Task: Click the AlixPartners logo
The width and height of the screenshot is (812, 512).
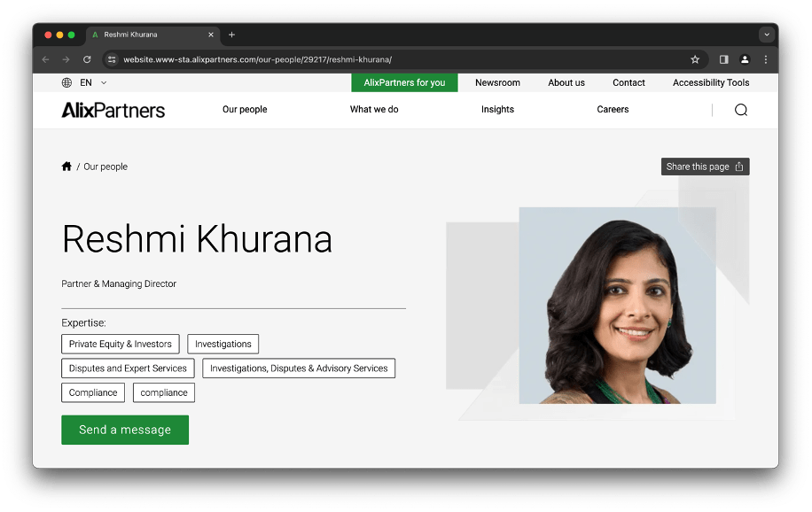Action: 113,110
